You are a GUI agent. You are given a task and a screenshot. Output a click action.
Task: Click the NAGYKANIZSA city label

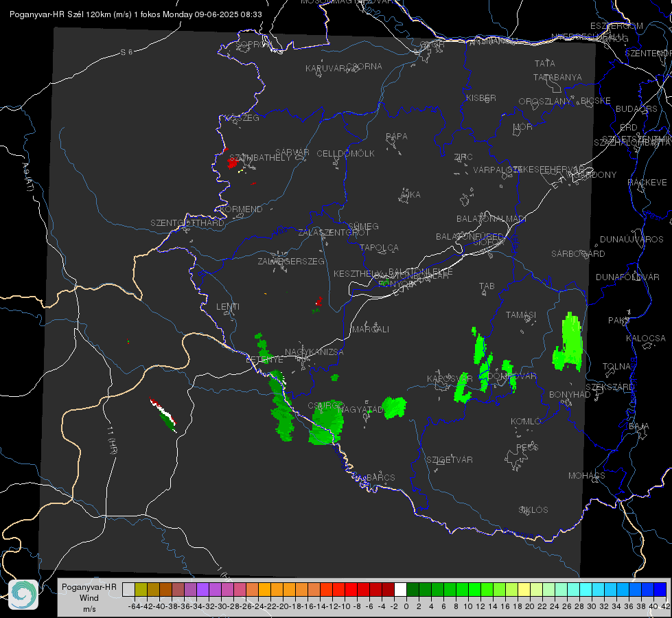point(314,352)
